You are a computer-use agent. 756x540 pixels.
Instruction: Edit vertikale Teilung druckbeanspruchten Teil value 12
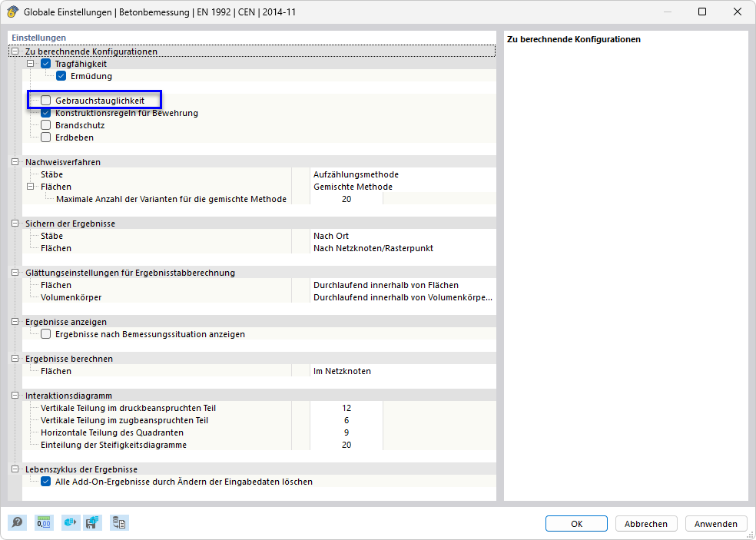coord(346,408)
